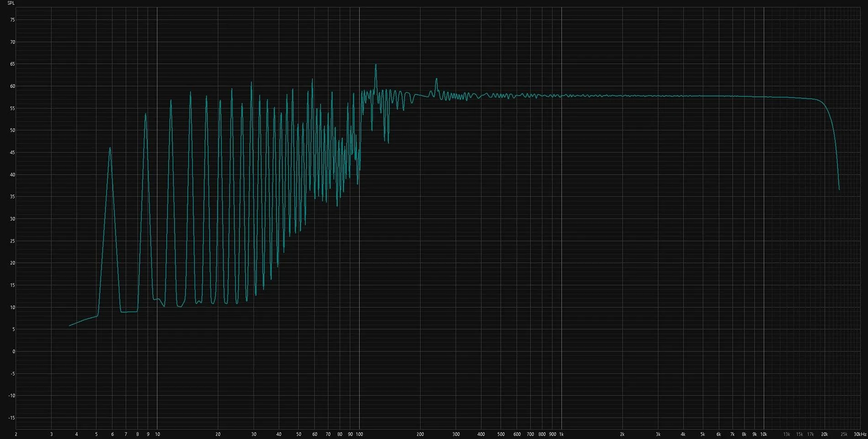The image size is (868, 439).
Task: Click the 10k frequency axis label
Action: pos(763,434)
